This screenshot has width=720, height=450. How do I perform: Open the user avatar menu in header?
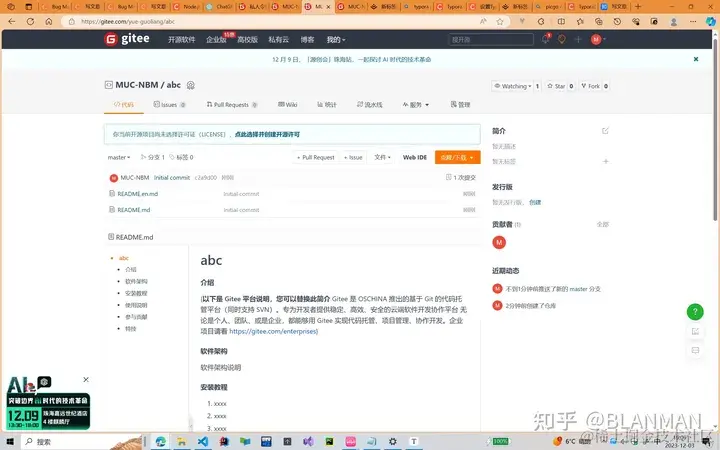click(x=598, y=39)
